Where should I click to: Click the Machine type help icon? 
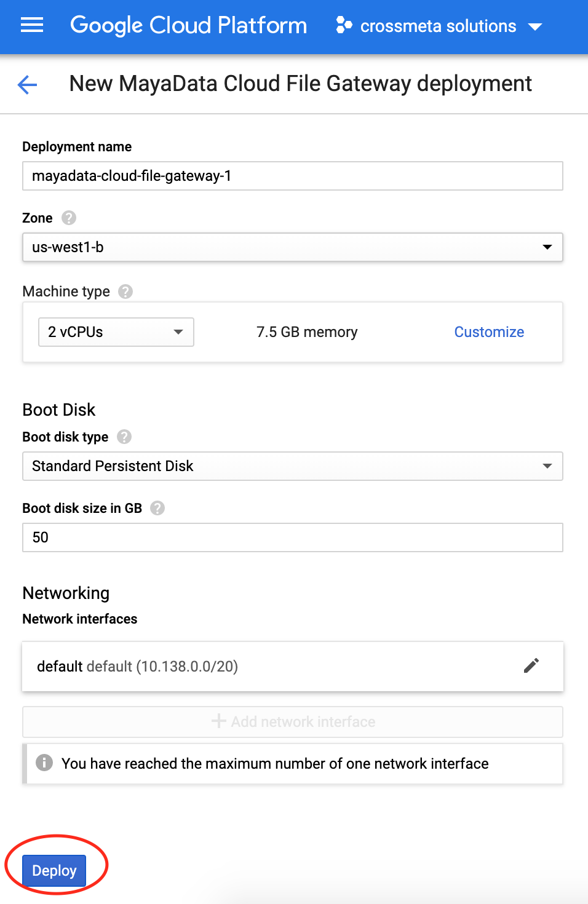coord(125,291)
